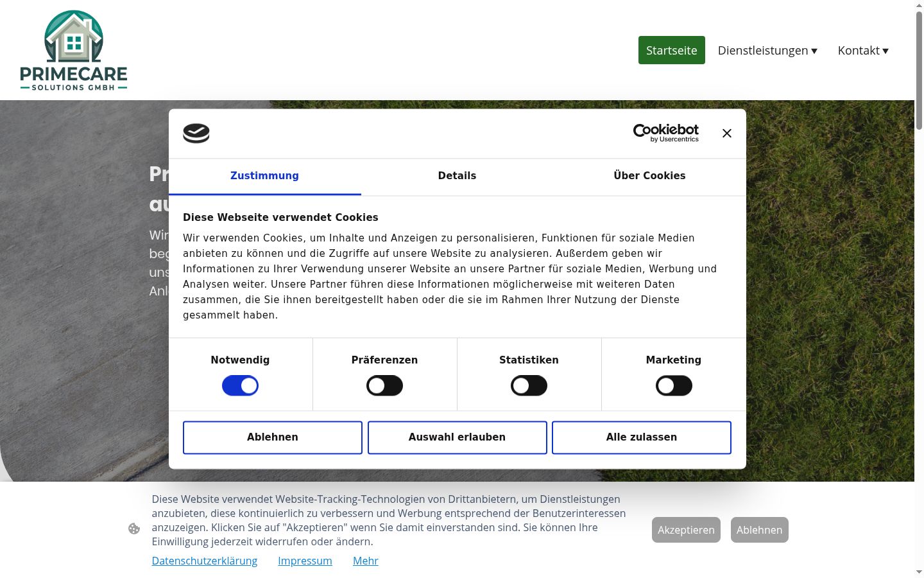Click the grey Ablehnen button in the bottom banner
924x578 pixels.
pyautogui.click(x=760, y=530)
